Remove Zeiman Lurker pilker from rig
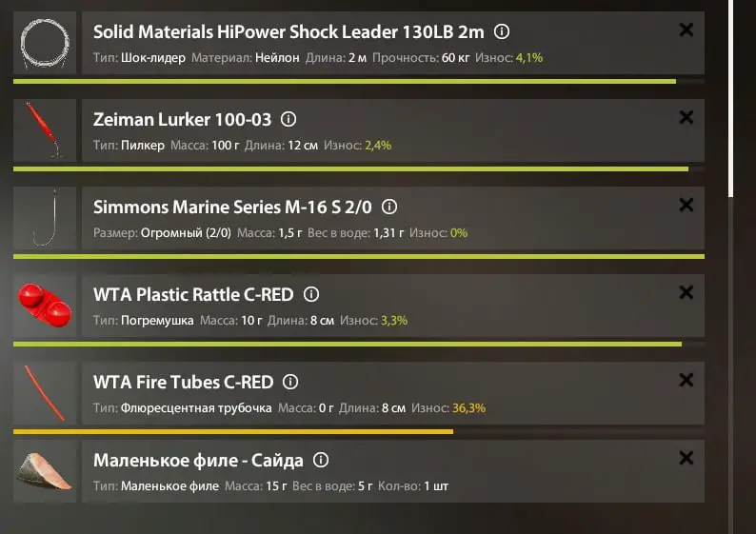Screen dimensions: 756x534 tap(686, 117)
